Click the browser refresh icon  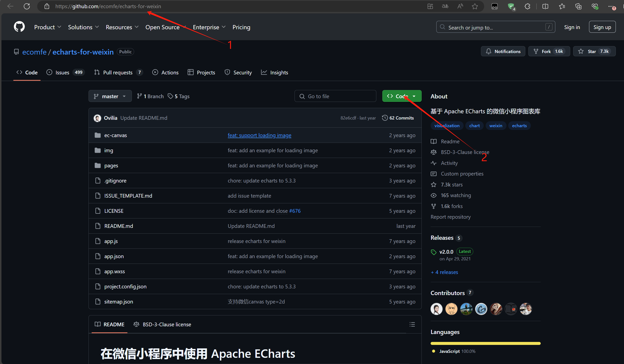(27, 6)
